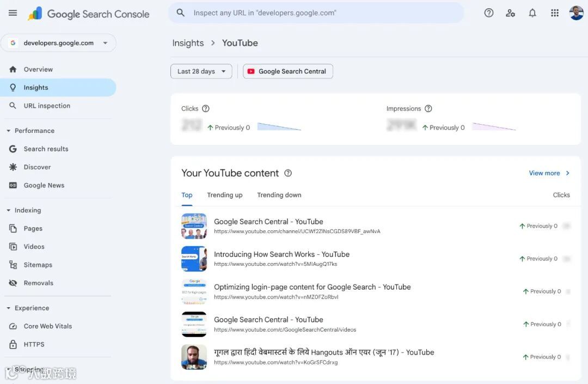Screen dimensions: 588x384
Task: Click View more link
Action: [x=549, y=173]
